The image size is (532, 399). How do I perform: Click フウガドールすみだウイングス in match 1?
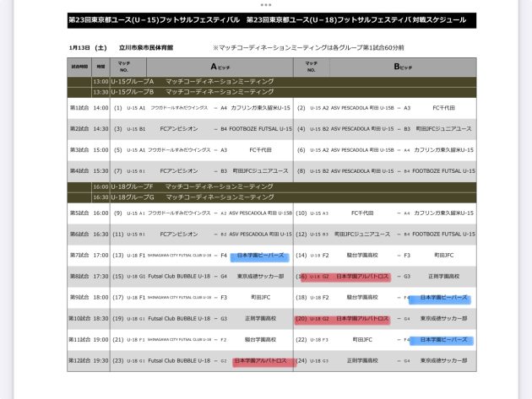[180, 108]
